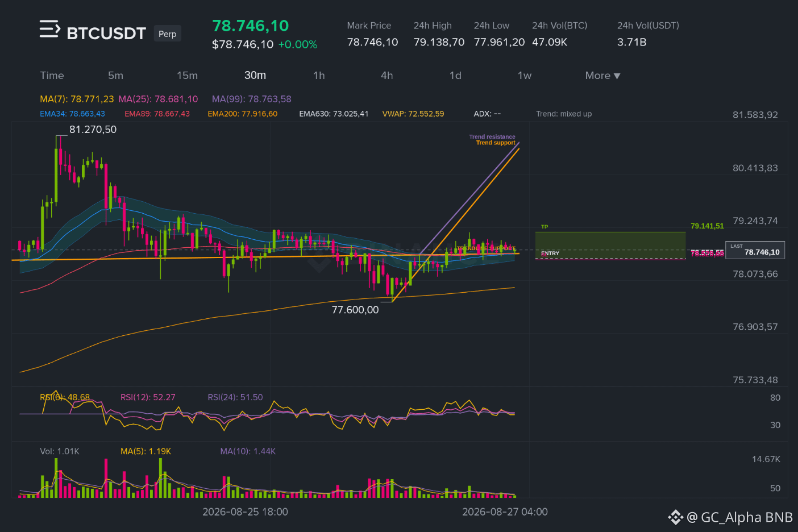
Task: Select the 1w timeframe tab
Action: (x=524, y=76)
